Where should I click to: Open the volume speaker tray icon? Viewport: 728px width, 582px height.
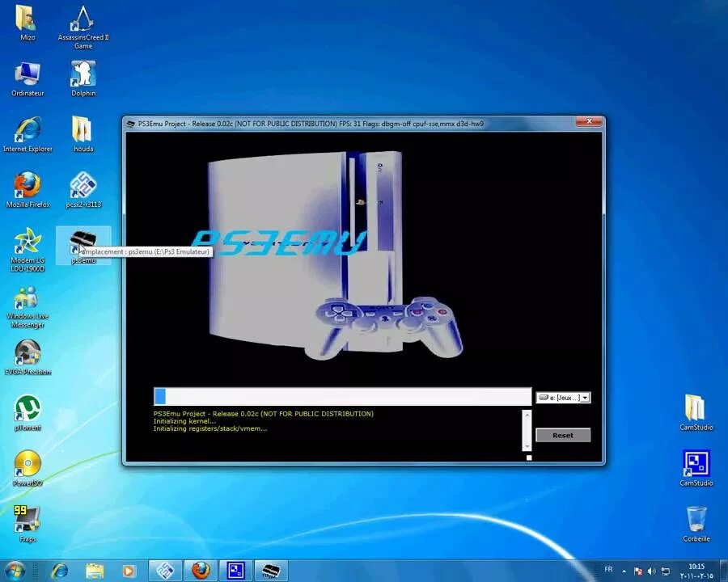[651, 571]
